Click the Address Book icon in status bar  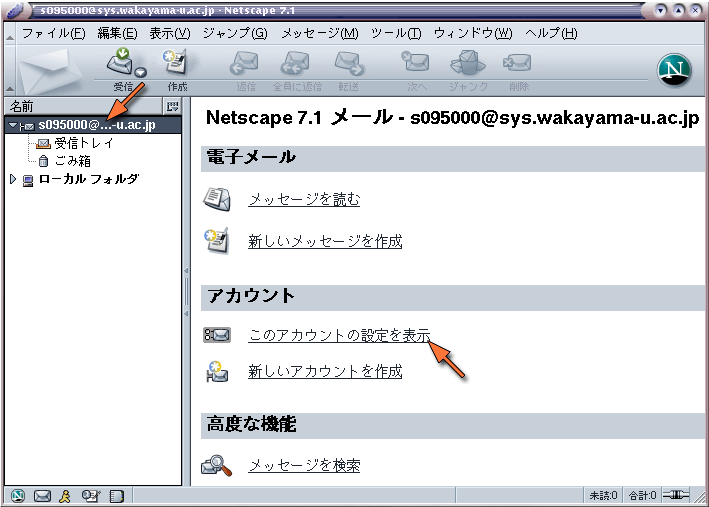point(116,496)
